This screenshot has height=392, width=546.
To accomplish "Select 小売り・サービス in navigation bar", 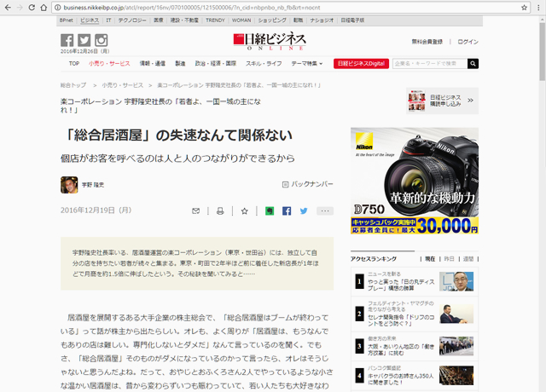I will (x=108, y=63).
